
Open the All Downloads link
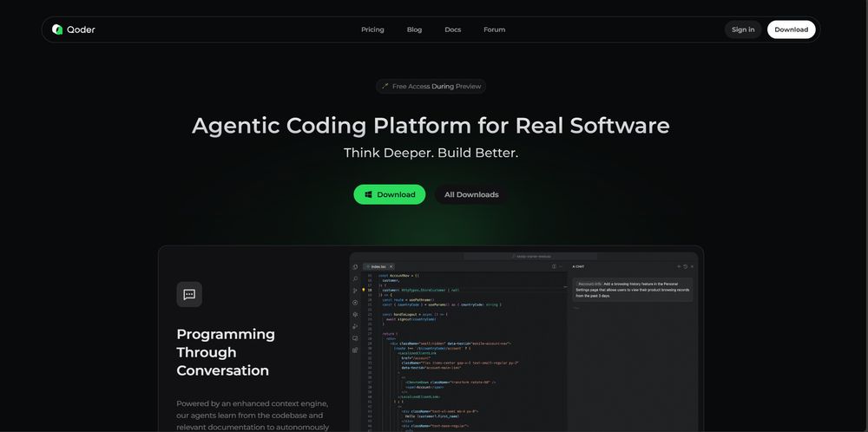[x=471, y=194]
